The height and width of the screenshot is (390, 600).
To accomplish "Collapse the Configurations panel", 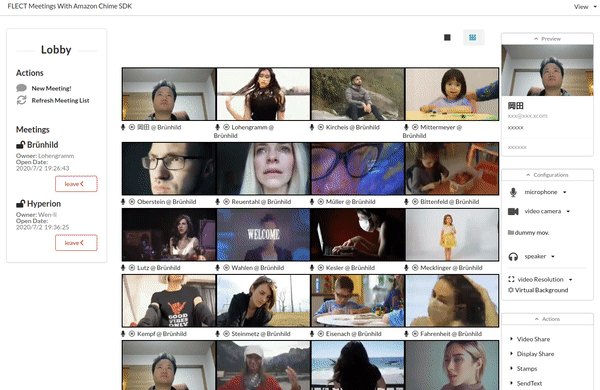I will point(547,175).
